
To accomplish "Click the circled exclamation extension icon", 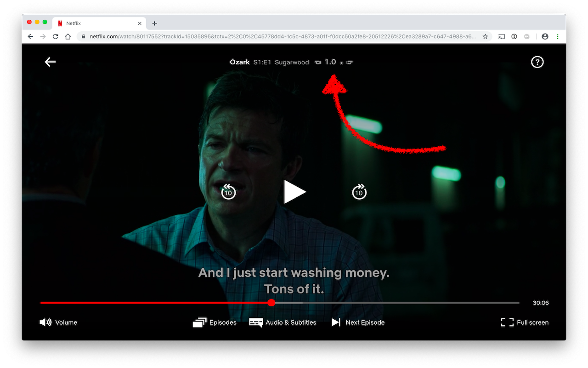I will coord(514,36).
